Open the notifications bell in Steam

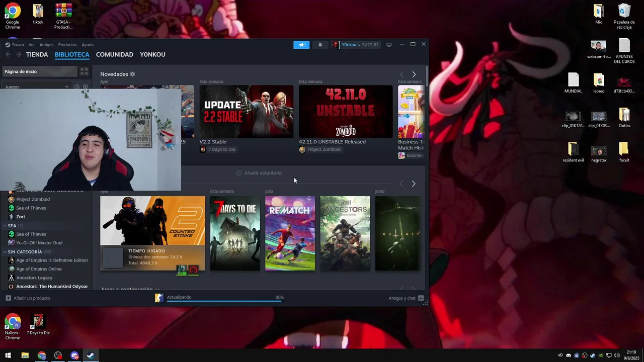click(320, 45)
